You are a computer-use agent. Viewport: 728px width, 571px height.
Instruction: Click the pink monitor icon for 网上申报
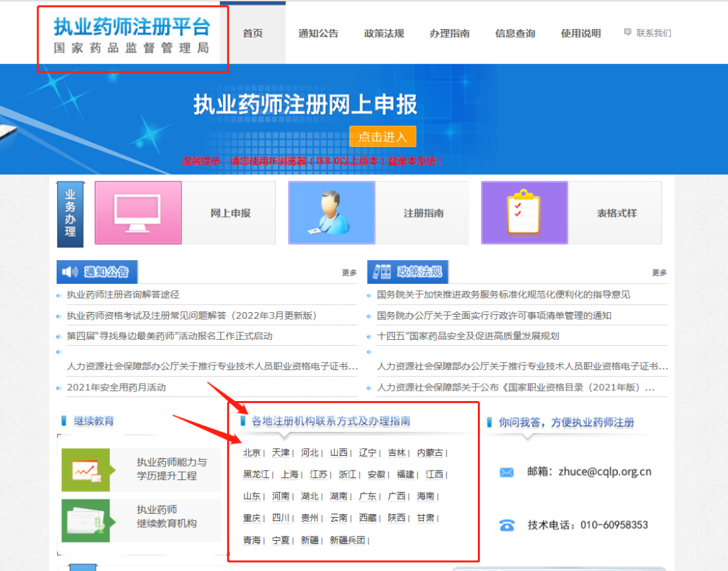point(138,212)
